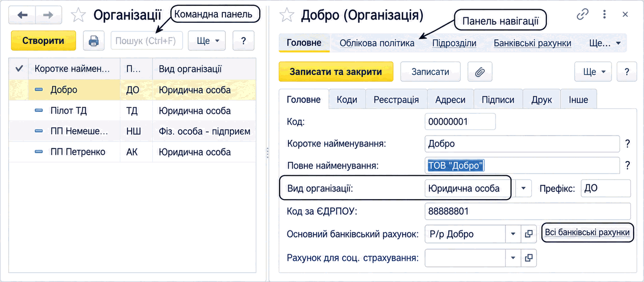Click the ПП Немеше… row icon
This screenshot has width=644, height=282.
point(39,131)
